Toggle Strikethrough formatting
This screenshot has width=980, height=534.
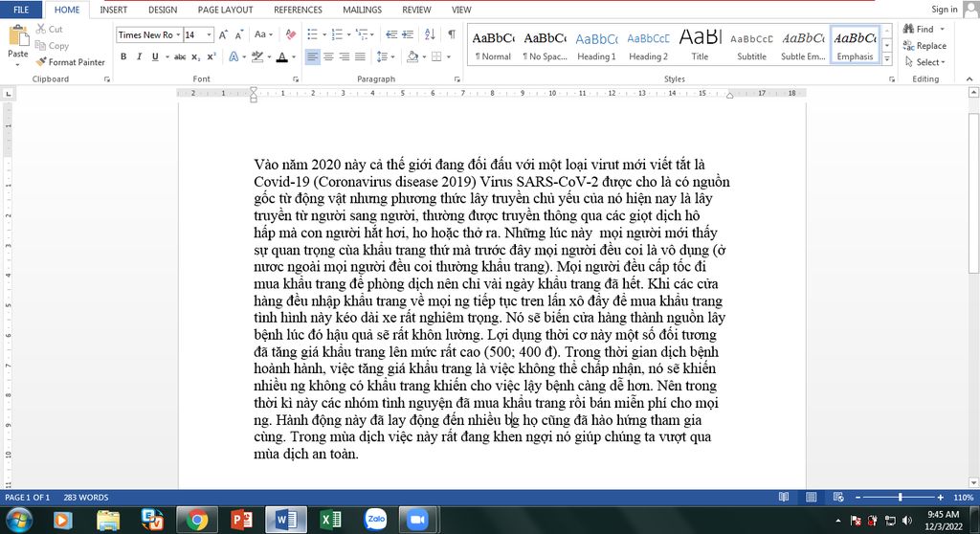click(180, 56)
